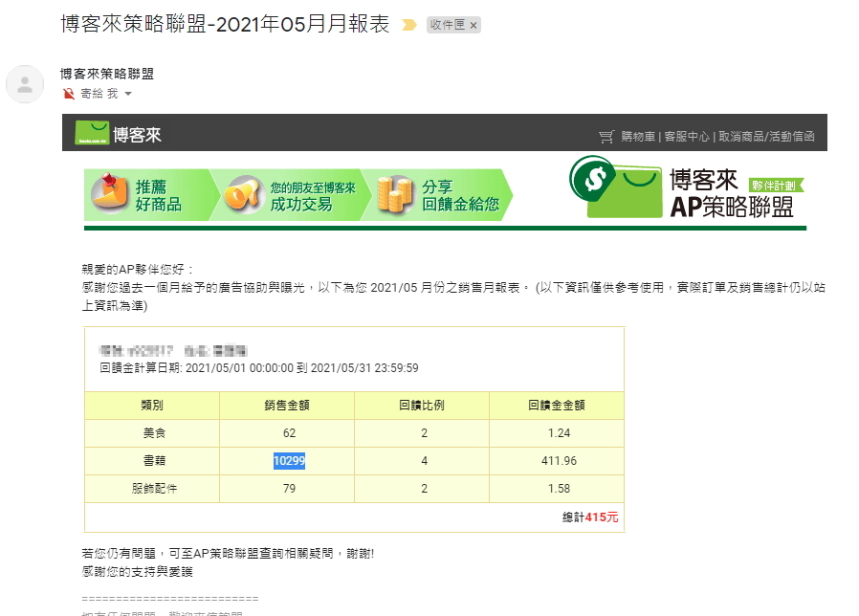Viewport: 859px width, 616px height.
Task: Open the 購物車 link in the banner
Action: click(x=638, y=137)
